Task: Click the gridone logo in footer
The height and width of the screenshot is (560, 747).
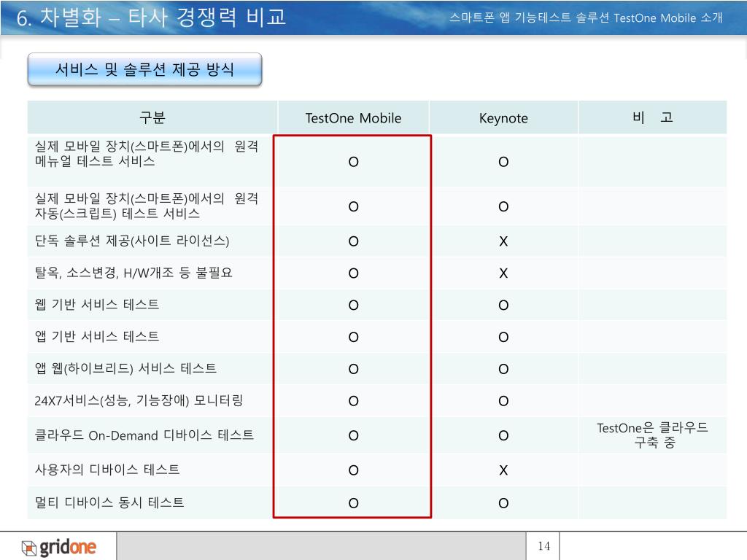Action: pyautogui.click(x=59, y=547)
